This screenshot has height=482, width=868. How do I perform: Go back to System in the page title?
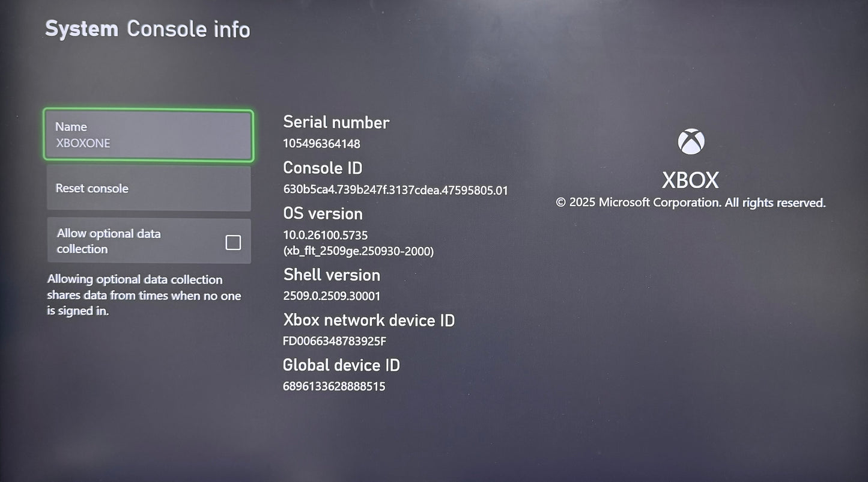[82, 29]
